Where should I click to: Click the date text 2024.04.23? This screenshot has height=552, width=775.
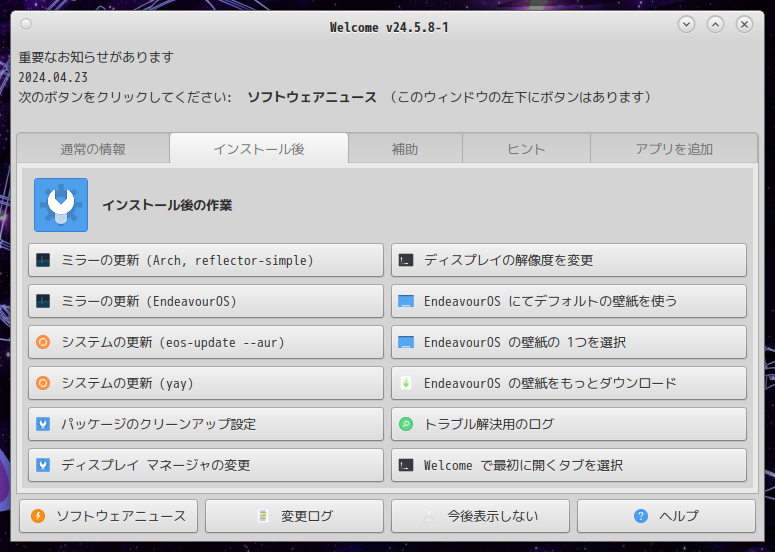[x=53, y=78]
